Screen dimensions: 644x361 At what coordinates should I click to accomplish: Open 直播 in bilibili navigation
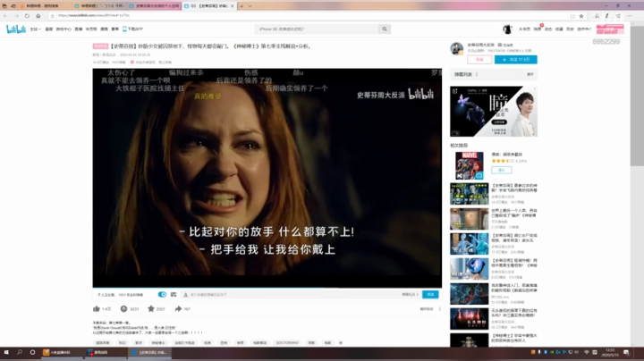point(79,29)
